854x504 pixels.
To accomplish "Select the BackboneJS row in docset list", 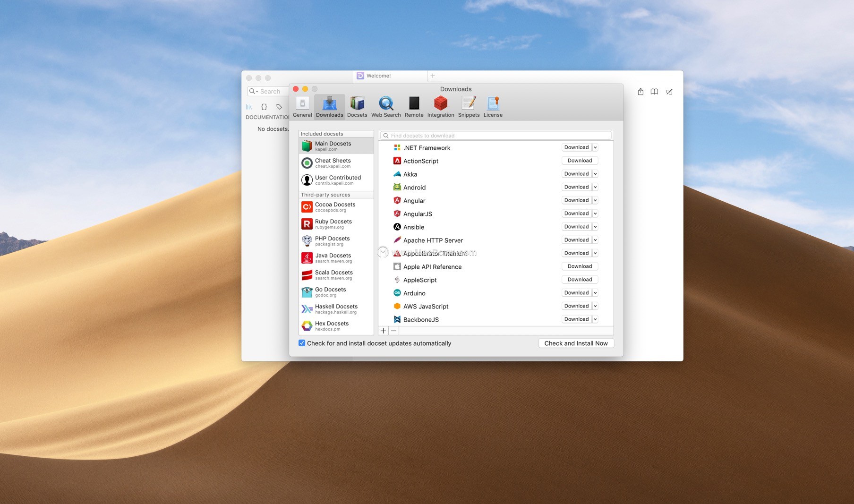I will 496,319.
